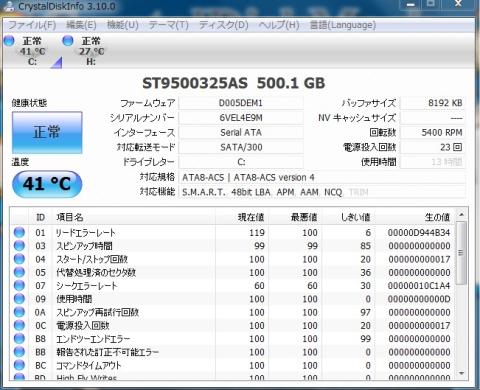
Task: Click the SMART list scrollbar thumb
Action: pos(462,253)
